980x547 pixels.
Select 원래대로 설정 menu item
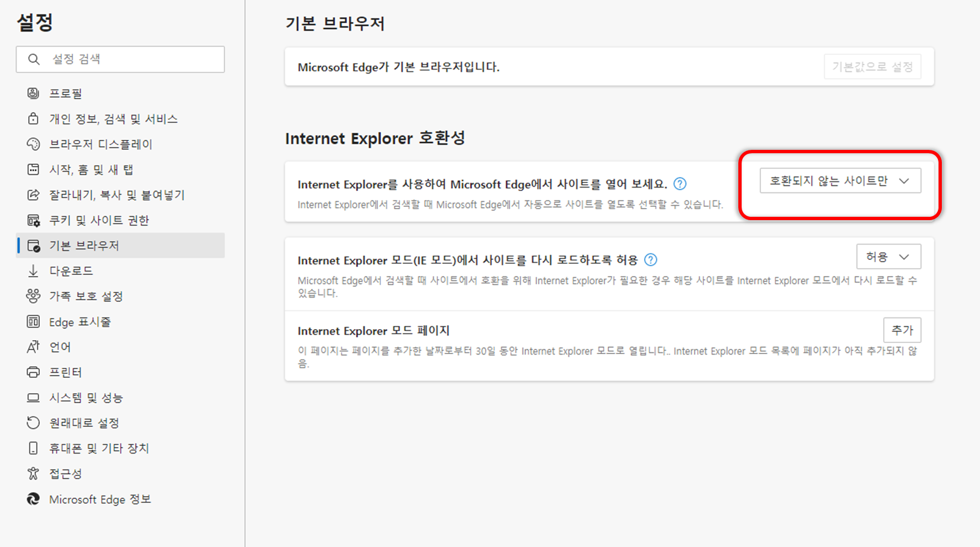(121, 423)
